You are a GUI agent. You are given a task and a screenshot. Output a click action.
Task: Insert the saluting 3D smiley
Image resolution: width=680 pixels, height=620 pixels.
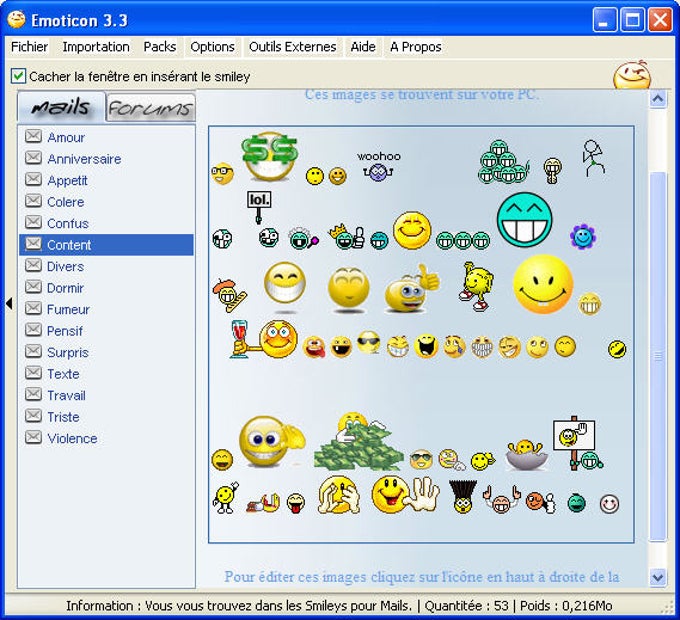click(271, 441)
